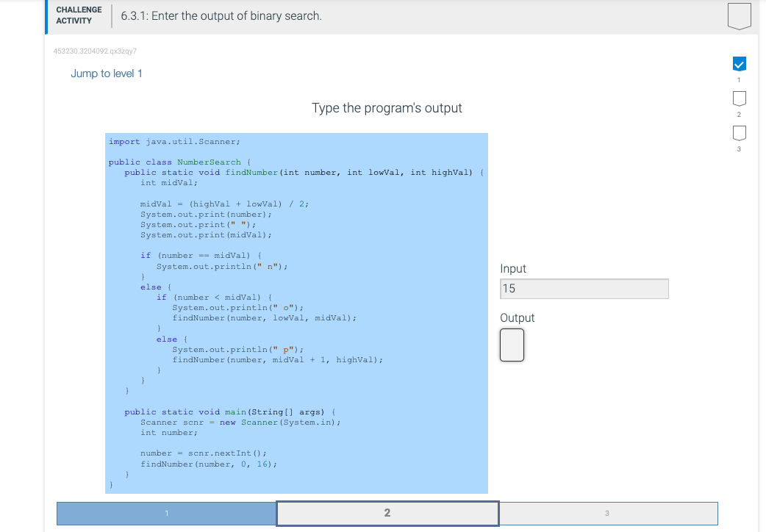The height and width of the screenshot is (532, 766).
Task: Click the CHALLENGE ACTIVITY label
Action: [79, 14]
